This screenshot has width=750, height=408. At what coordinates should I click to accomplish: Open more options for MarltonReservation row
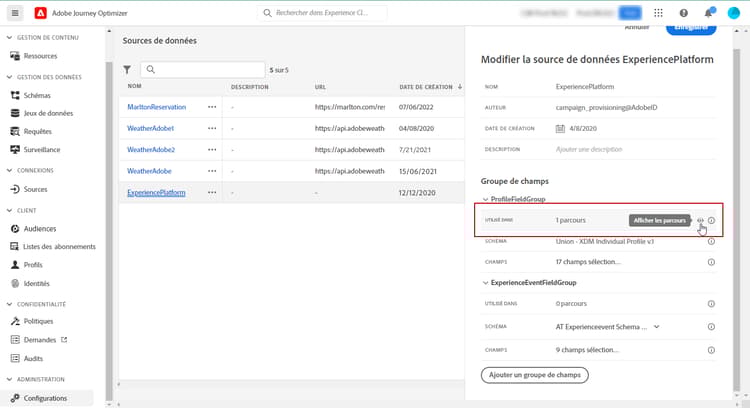[212, 107]
